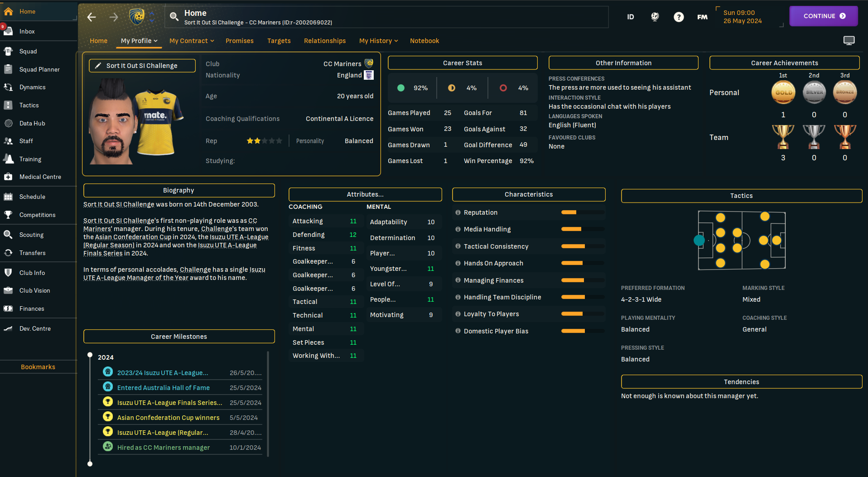868x477 pixels.
Task: Open Squad Planner icon
Action: click(x=8, y=69)
